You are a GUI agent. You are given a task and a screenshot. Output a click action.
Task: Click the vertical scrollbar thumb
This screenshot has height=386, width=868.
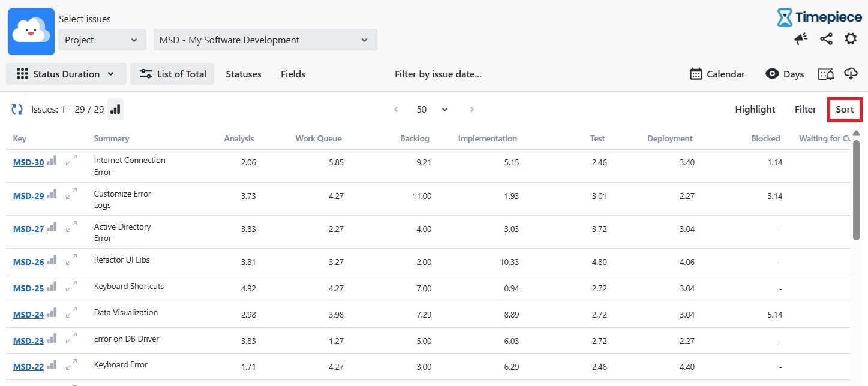pos(856,190)
